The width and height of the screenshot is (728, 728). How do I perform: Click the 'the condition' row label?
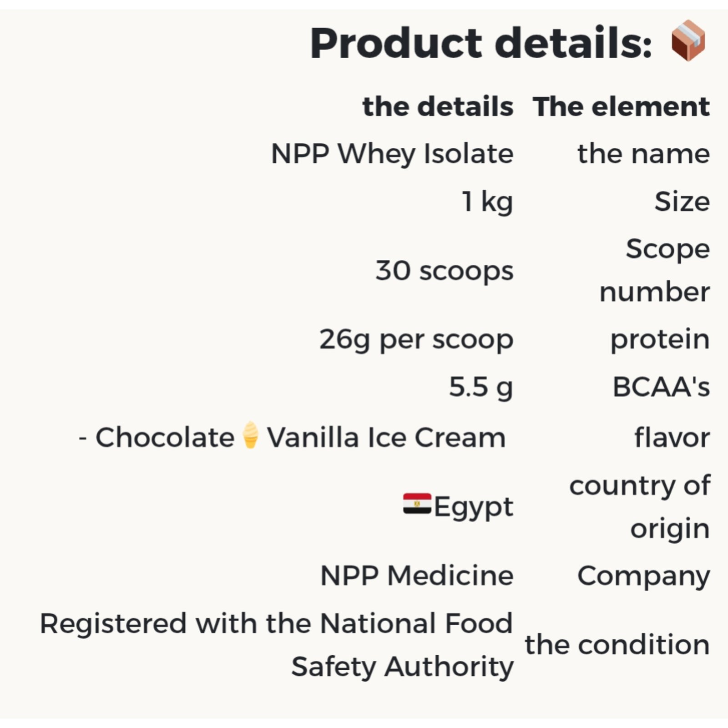tap(617, 645)
